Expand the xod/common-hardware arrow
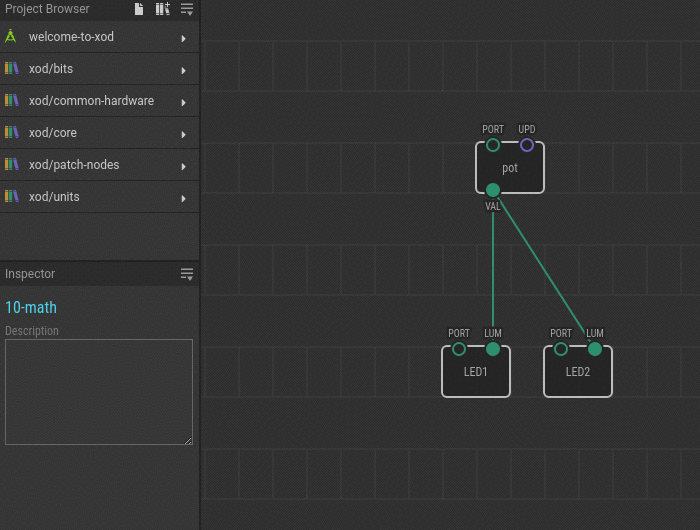The image size is (700, 530). (184, 102)
